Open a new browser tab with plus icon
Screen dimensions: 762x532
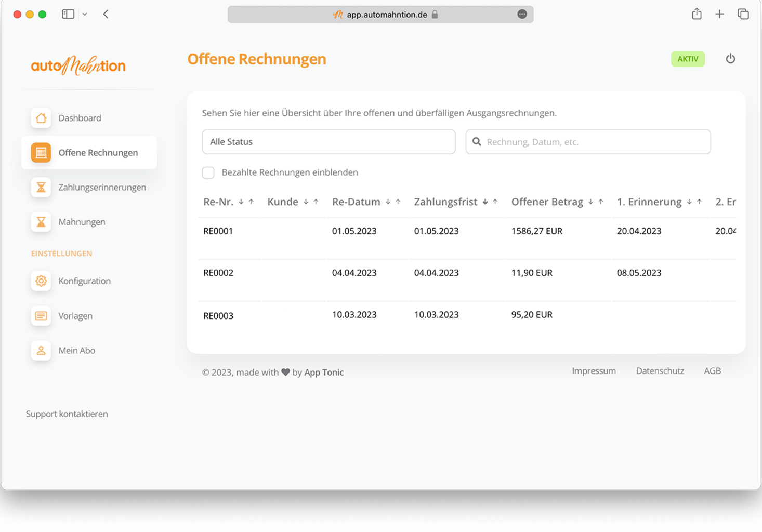pos(719,14)
